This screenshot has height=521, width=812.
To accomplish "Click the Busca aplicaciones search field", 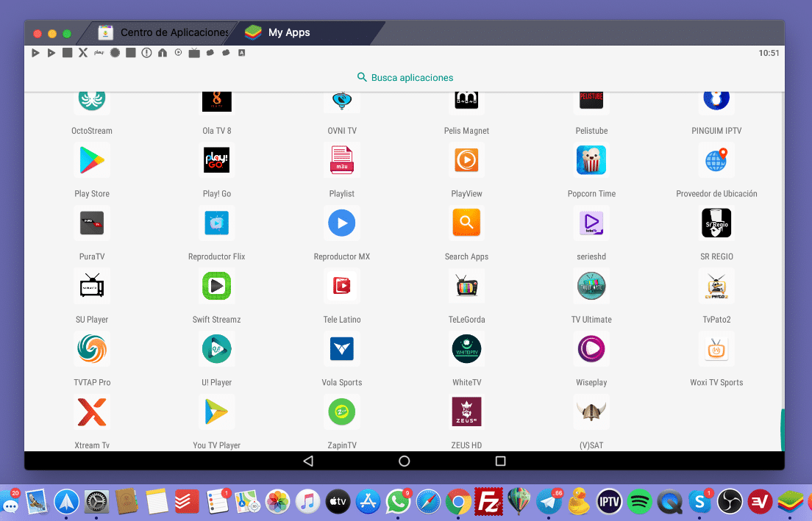I will pyautogui.click(x=405, y=76).
